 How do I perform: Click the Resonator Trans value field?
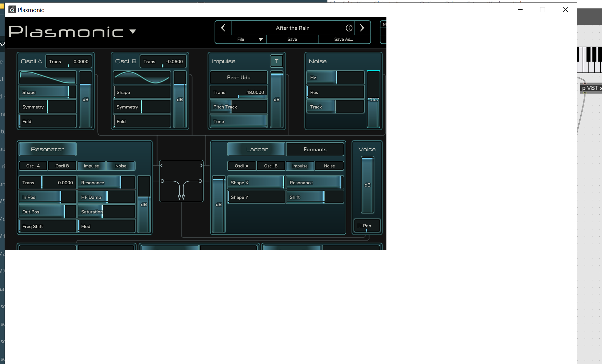point(48,183)
